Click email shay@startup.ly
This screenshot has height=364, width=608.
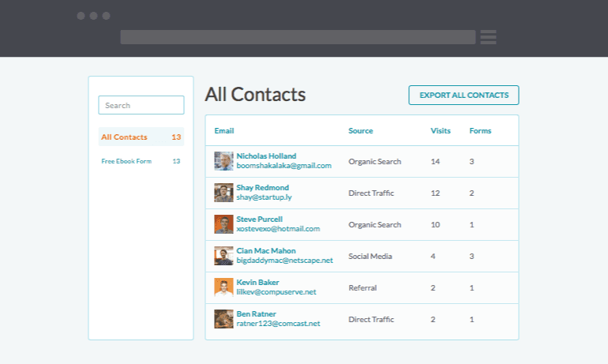264,197
